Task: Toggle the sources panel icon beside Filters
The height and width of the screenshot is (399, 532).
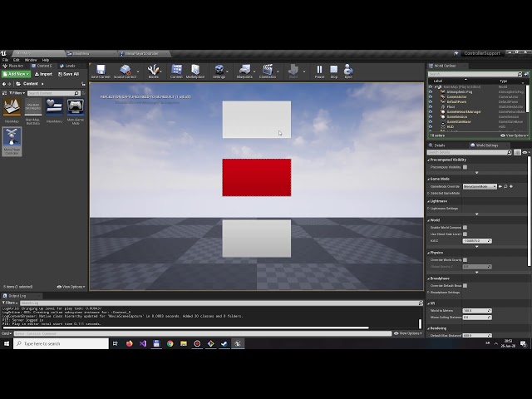Action: (4, 93)
